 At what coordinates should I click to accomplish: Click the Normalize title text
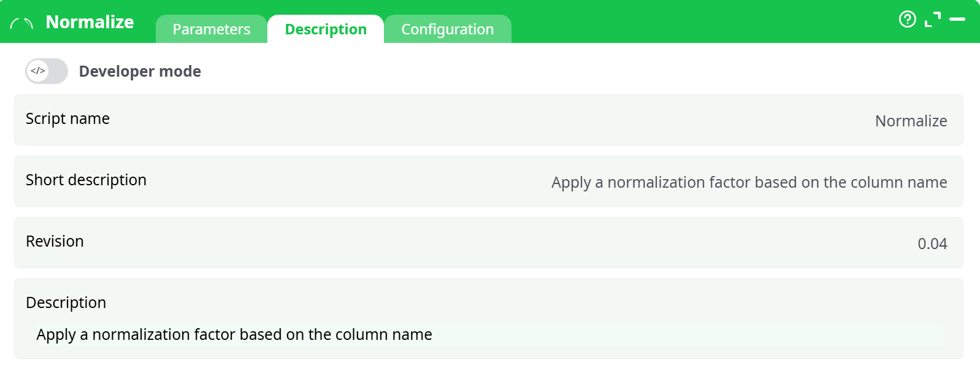pyautogui.click(x=90, y=21)
